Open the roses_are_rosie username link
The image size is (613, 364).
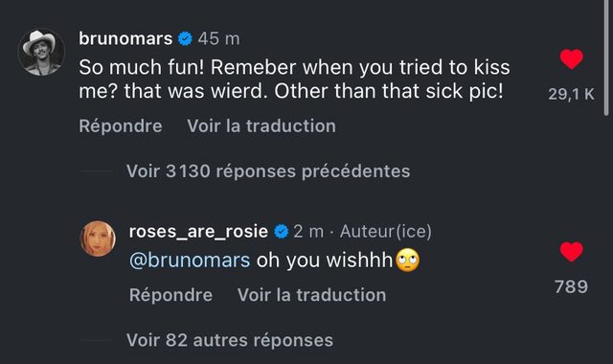coord(198,232)
